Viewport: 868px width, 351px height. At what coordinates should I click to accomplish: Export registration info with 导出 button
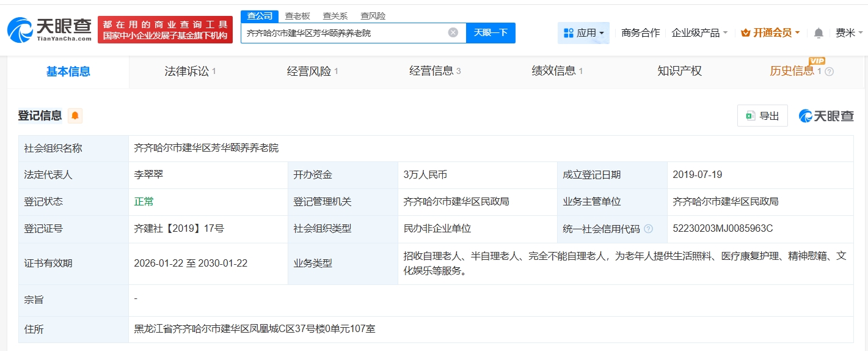coord(762,116)
